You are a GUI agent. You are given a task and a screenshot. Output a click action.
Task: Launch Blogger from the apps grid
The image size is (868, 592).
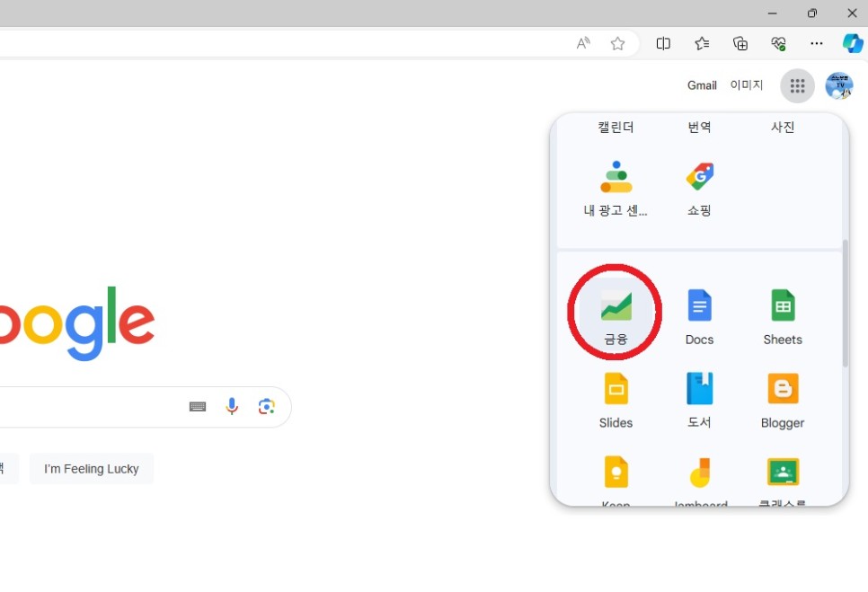tap(783, 400)
